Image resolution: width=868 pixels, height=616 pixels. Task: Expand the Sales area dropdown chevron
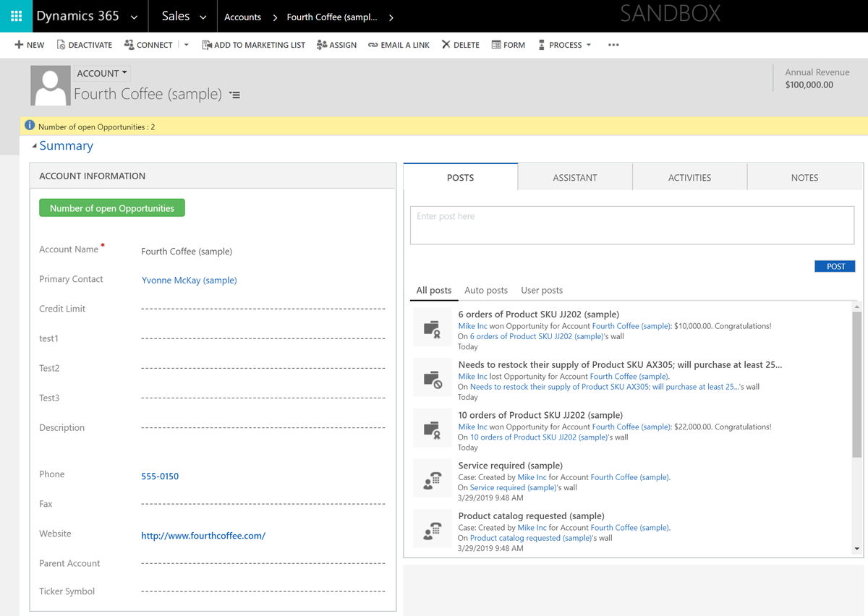tap(203, 17)
